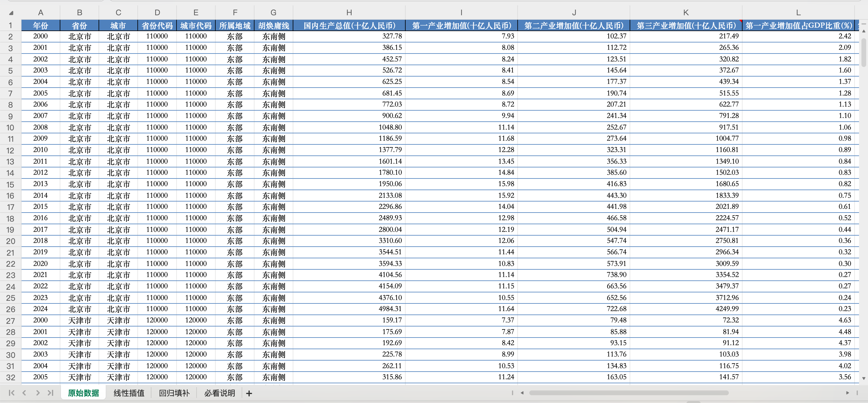Switch to the 必看说明 sheet tab
This screenshot has height=403, width=868.
(x=219, y=393)
